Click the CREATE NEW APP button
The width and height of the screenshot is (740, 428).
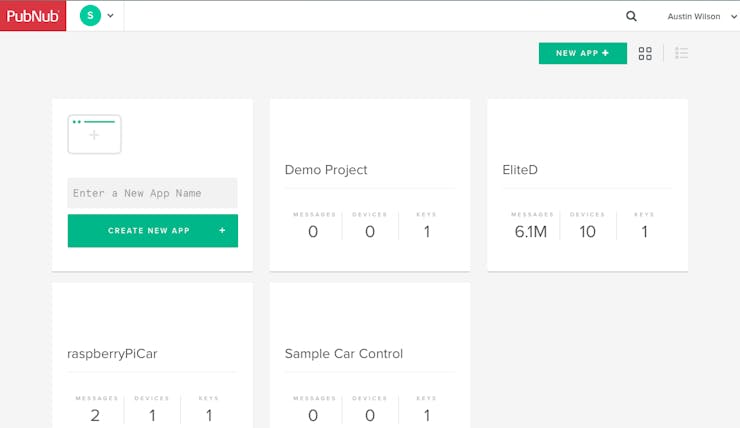point(152,231)
